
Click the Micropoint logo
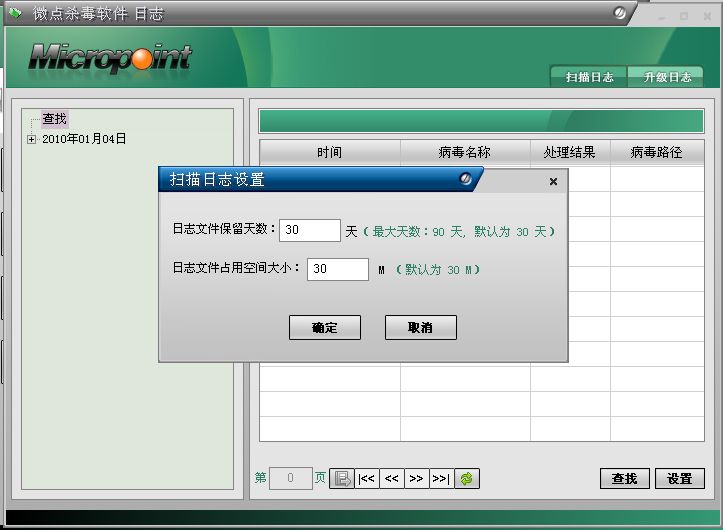(x=110, y=58)
